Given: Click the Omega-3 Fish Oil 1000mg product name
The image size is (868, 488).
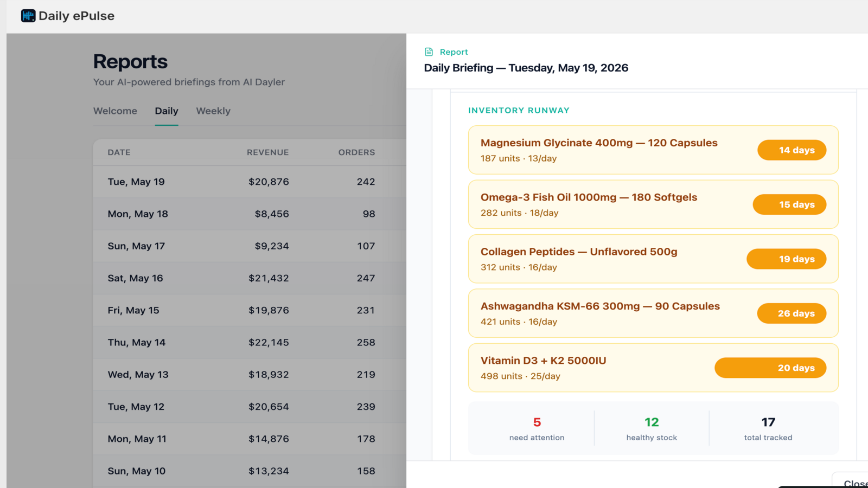Looking at the screenshot, I should coord(589,197).
